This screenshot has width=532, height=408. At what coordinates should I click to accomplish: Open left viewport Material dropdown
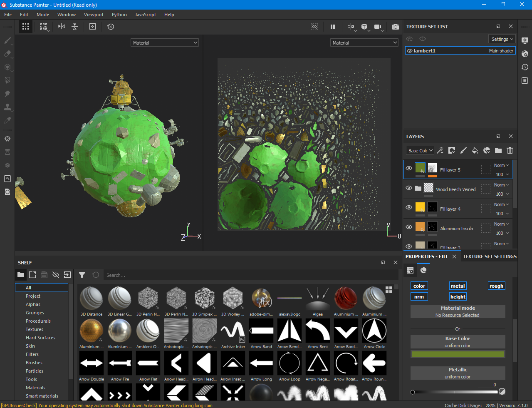click(165, 43)
